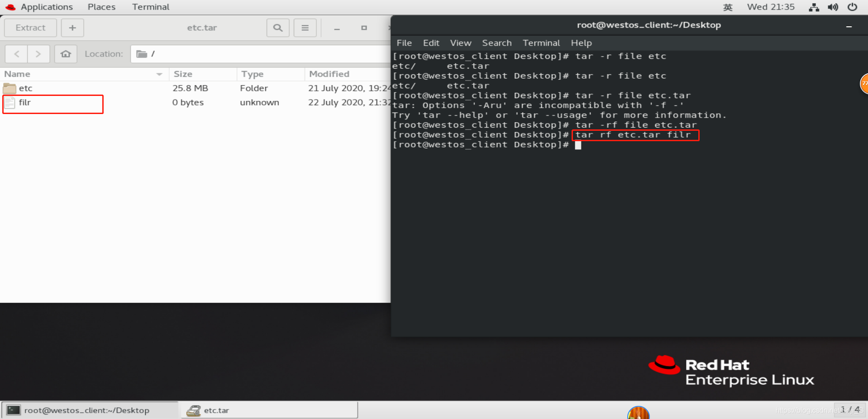
Task: Sort by the Name column header
Action: click(x=84, y=74)
